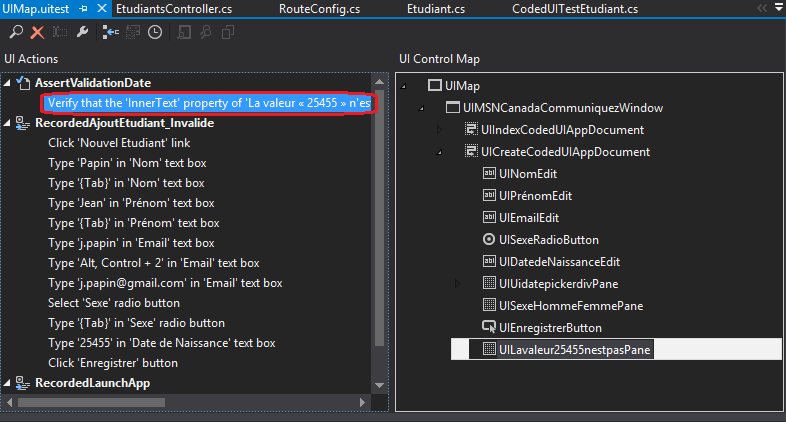This screenshot has height=422, width=786.
Task: Collapse the AssertValidationDate method node
Action: point(9,83)
